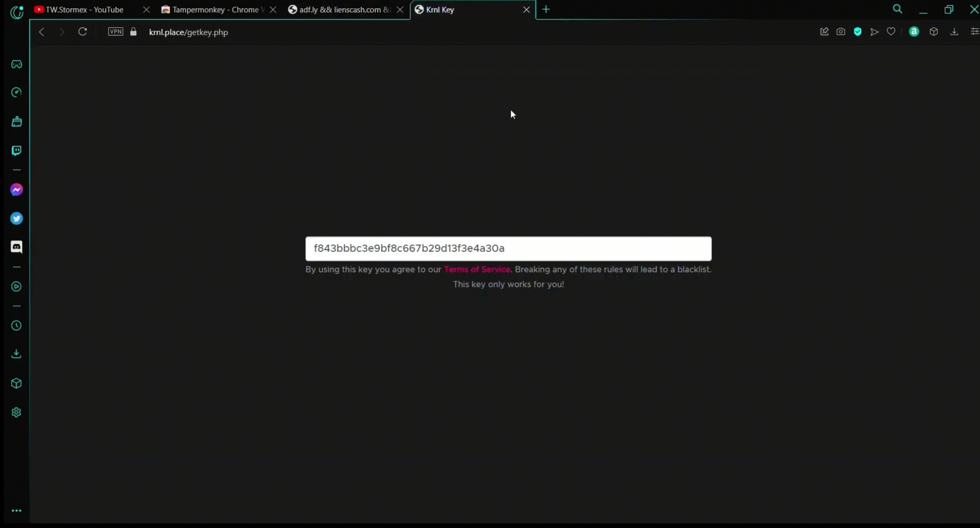
Task: Click 'This key only works for you!' text
Action: pyautogui.click(x=509, y=285)
